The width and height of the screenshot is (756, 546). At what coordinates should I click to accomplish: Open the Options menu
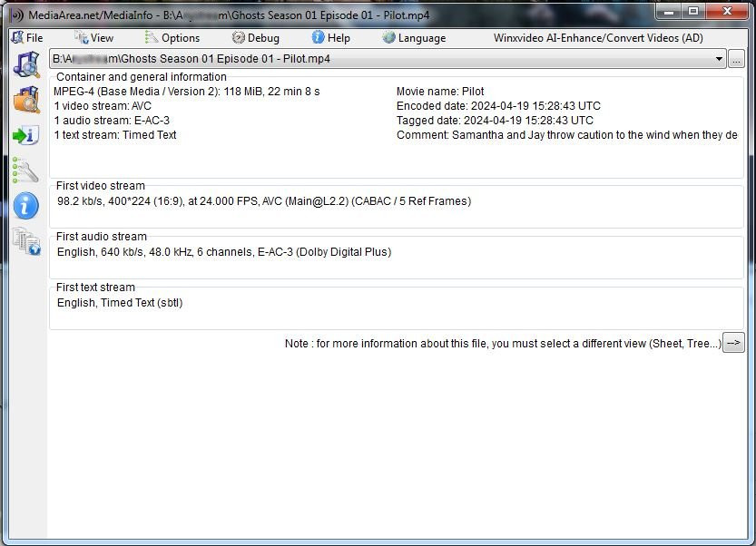coord(172,37)
